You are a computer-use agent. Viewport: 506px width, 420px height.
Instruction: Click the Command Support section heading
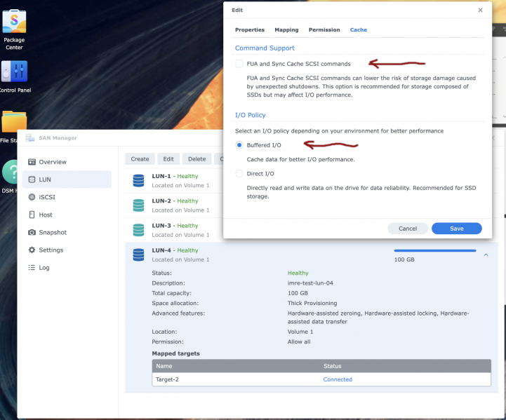(265, 48)
